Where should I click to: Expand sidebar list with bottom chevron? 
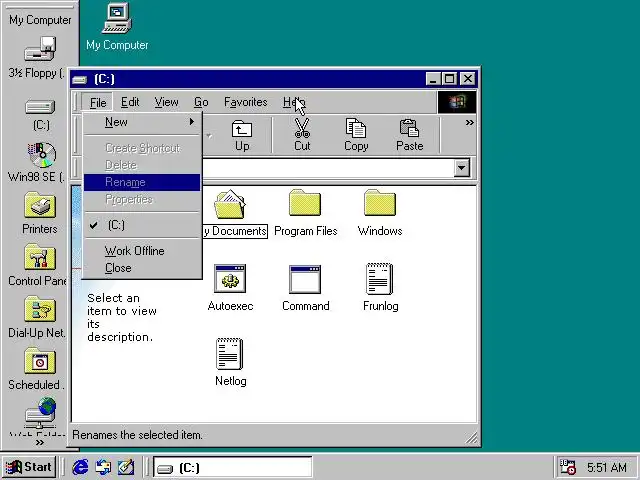pyautogui.click(x=40, y=442)
